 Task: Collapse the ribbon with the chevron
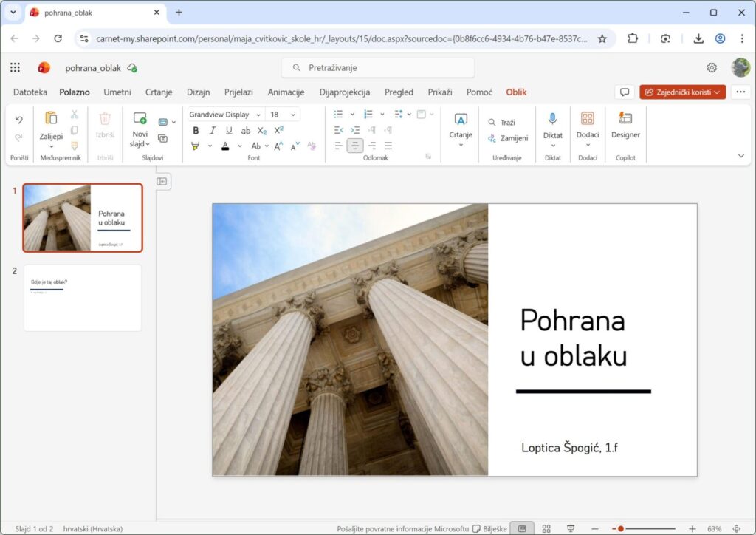(741, 156)
